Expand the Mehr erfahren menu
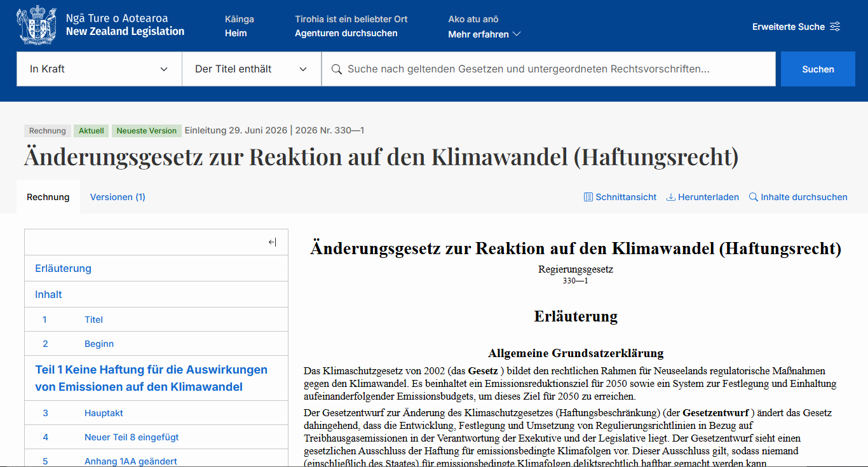The image size is (868, 467). [484, 34]
